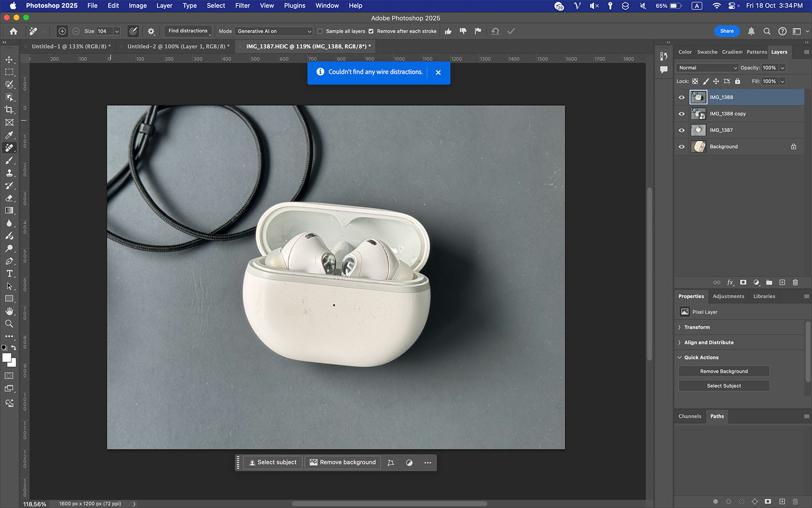Click the thumbs up feedback icon
Image resolution: width=812 pixels, height=508 pixels.
click(448, 31)
